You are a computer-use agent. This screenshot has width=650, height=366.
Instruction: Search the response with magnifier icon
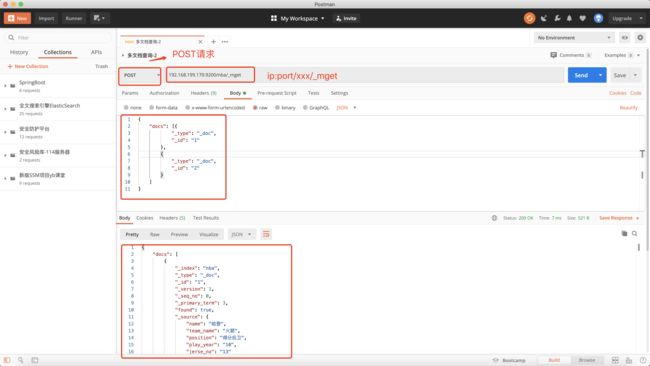[635, 234]
